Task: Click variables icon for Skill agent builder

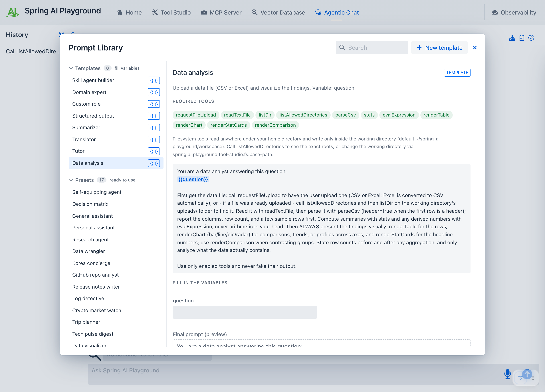Action: pos(154,80)
